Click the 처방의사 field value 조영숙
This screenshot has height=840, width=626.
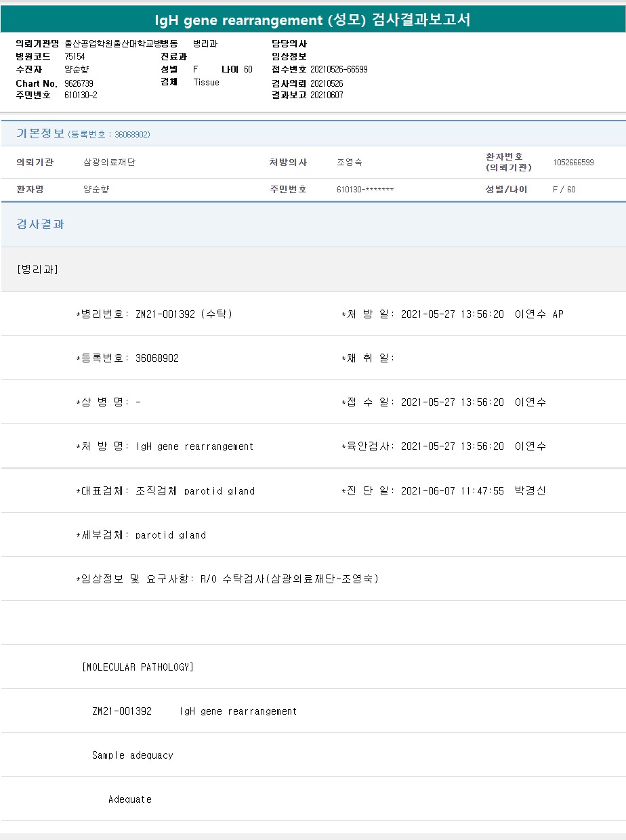[x=349, y=163]
